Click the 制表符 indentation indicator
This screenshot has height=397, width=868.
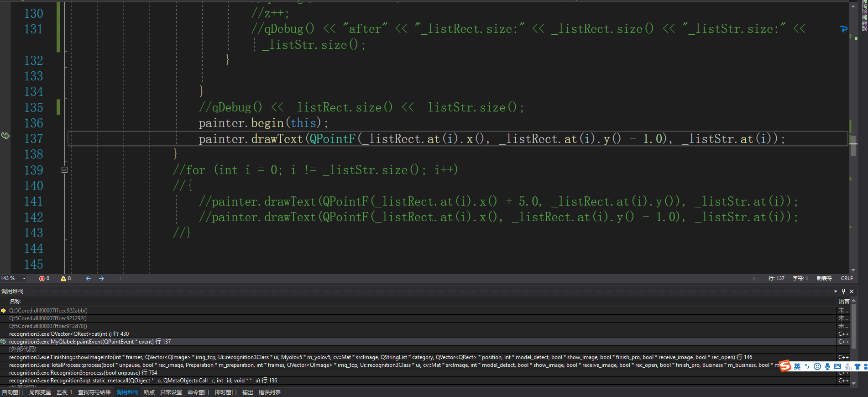pos(824,278)
